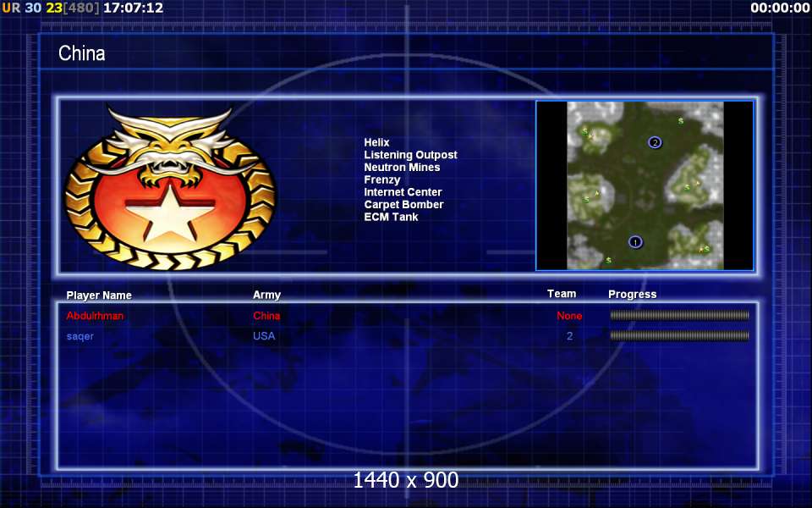Screen dimensions: 812x508
Task: Click the Army column header
Action: tap(266, 295)
